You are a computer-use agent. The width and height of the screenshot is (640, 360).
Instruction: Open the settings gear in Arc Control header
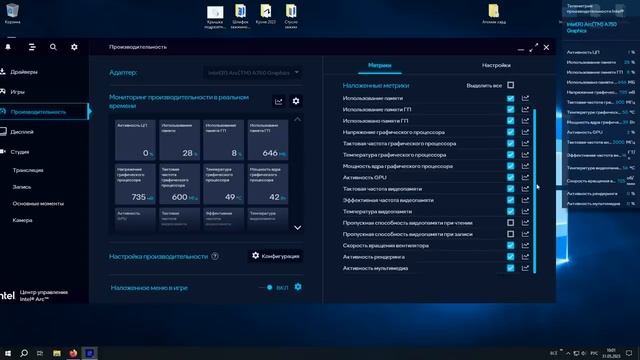click(74, 47)
